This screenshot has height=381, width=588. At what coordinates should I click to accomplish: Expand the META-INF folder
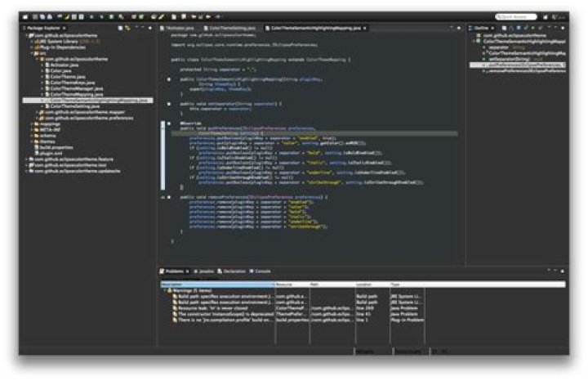(x=32, y=130)
